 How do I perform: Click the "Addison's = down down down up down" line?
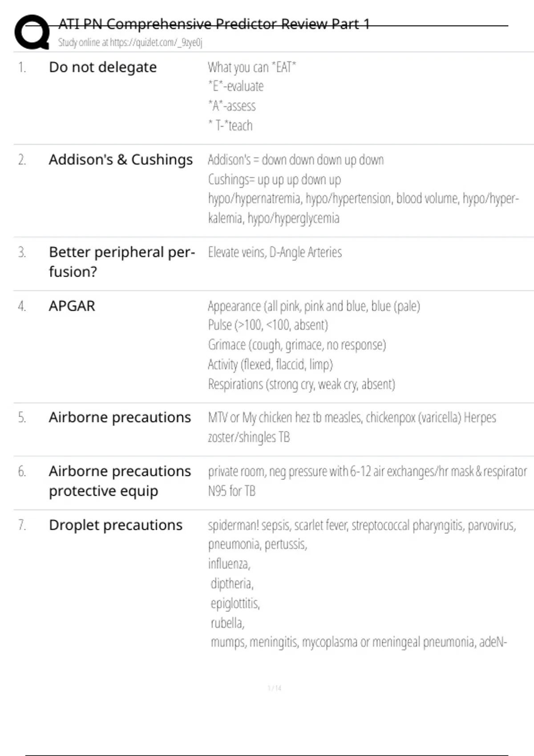(x=295, y=160)
